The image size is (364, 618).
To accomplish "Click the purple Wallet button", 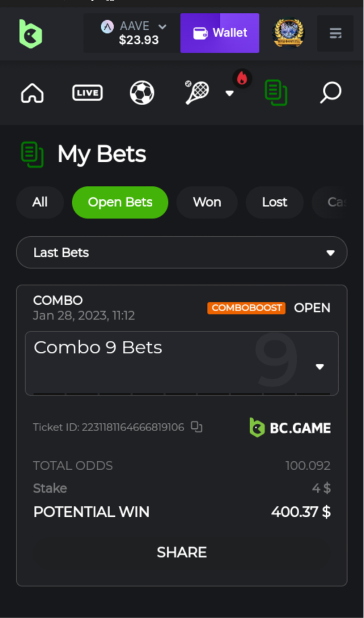I will point(220,33).
